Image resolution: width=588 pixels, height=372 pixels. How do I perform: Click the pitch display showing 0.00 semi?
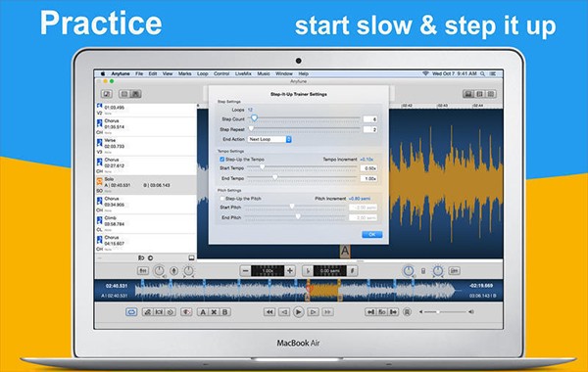tap(329, 271)
